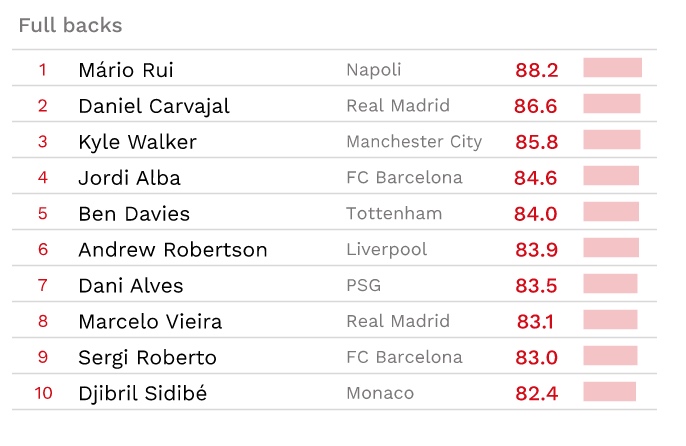Select the Manchester City club label
The image size is (686, 446).
(414, 142)
